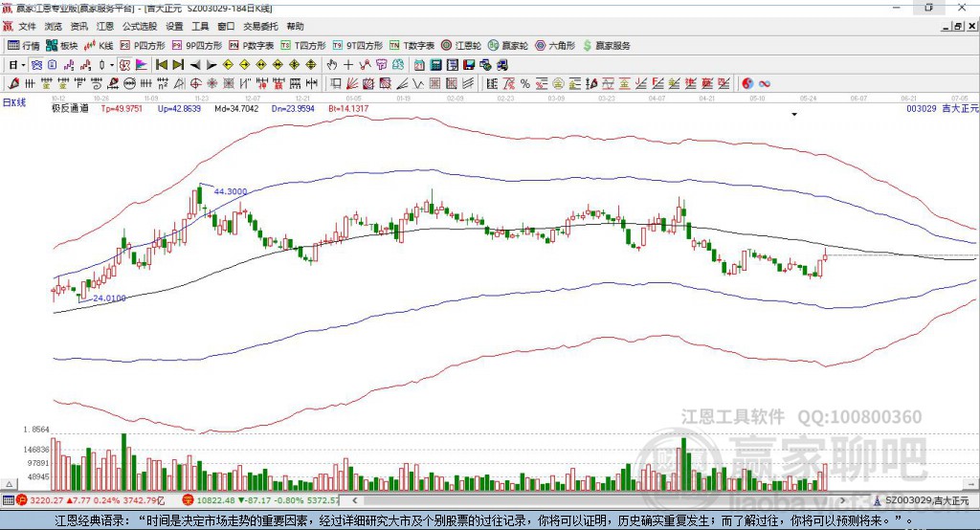Jump to last bar with green forward icon
The image size is (980, 530).
coord(178,65)
